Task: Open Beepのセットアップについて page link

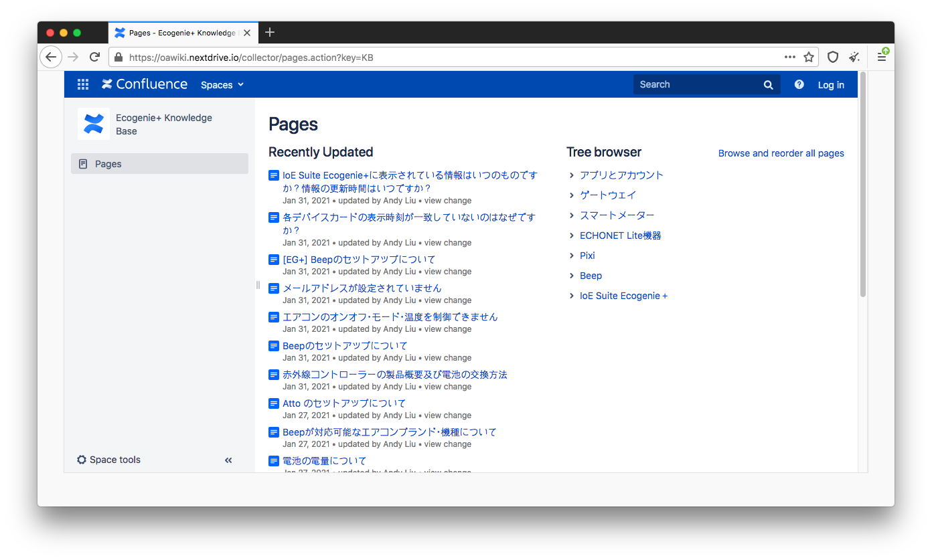Action: [x=345, y=346]
